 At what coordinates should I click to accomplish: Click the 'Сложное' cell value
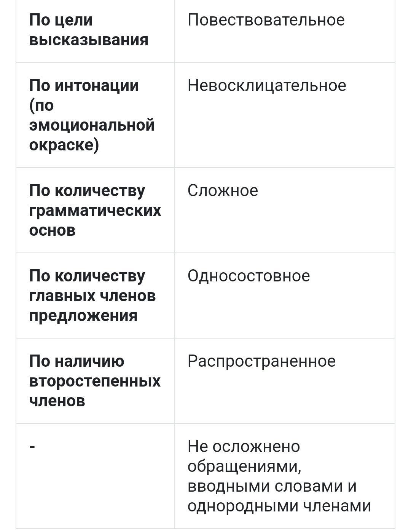[x=223, y=190]
